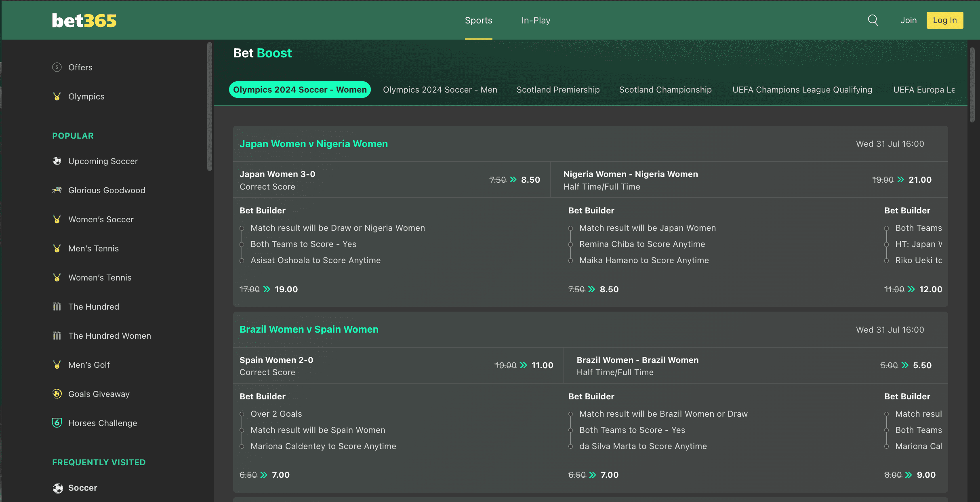Switch to the In-Play tab
The width and height of the screenshot is (980, 502).
point(536,20)
